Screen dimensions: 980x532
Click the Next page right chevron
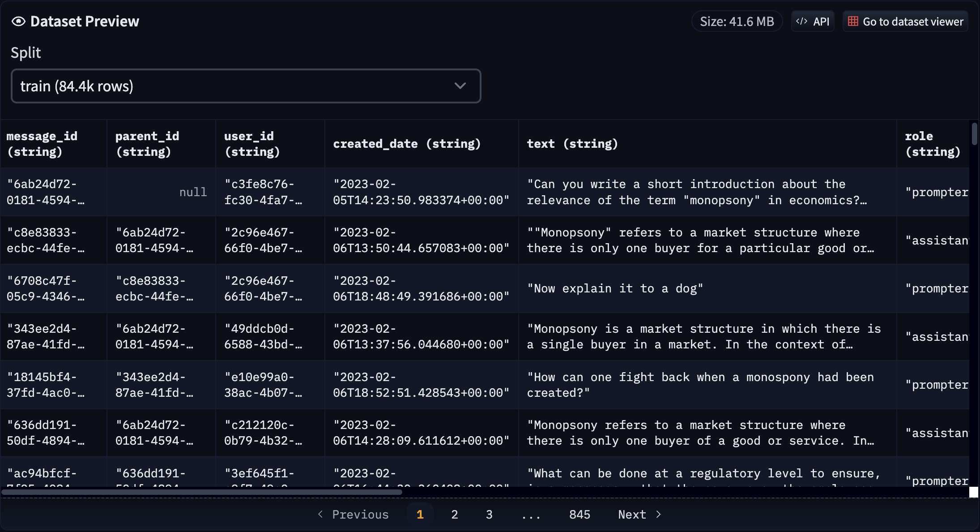(x=658, y=514)
